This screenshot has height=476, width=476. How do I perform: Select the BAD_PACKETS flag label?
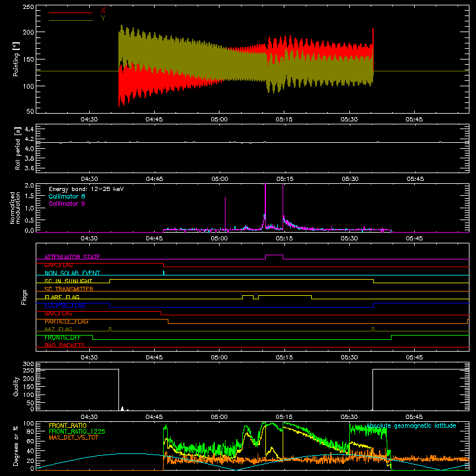65,345
